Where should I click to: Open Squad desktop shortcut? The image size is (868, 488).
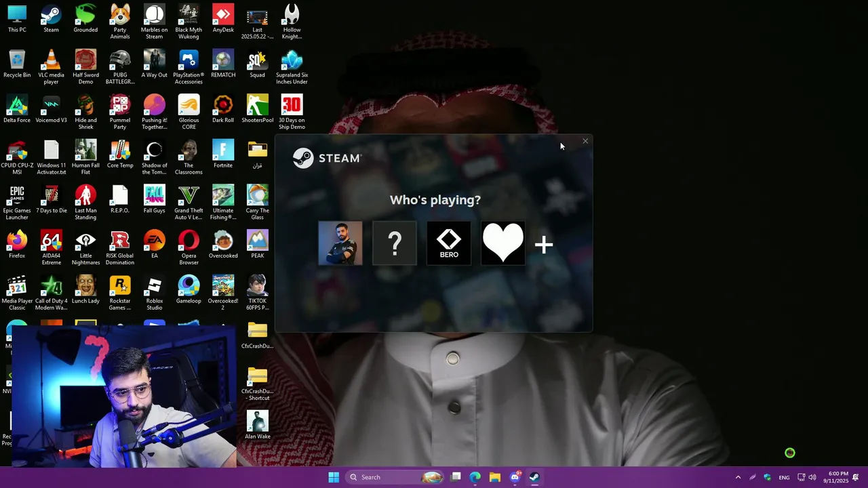(257, 64)
